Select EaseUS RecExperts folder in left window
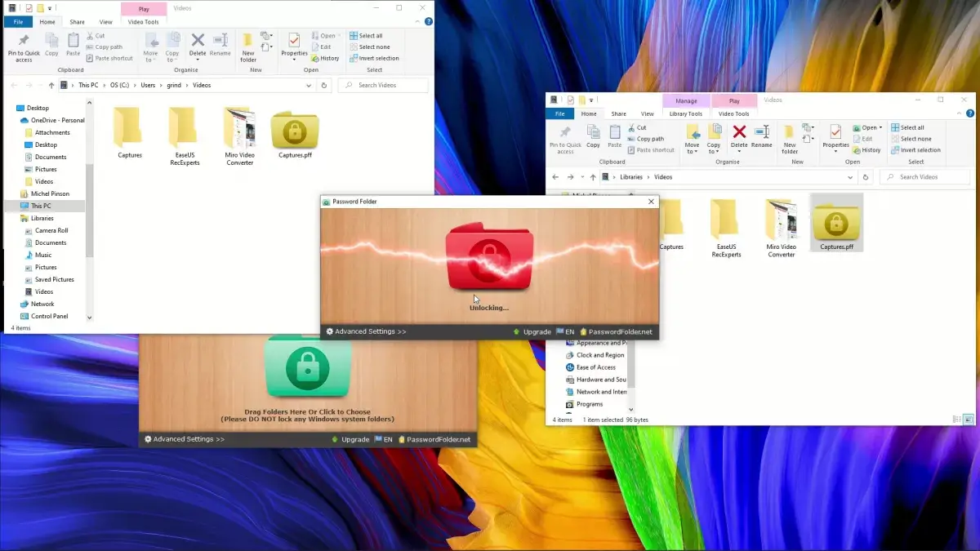 point(185,137)
